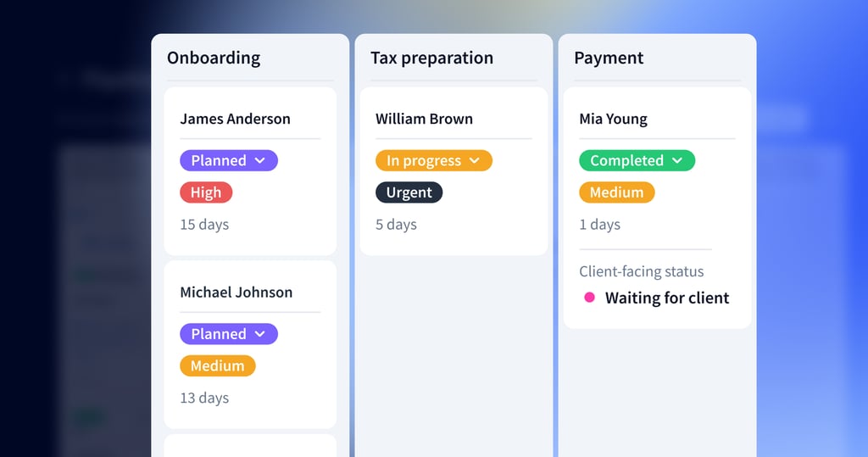
Task: Click the 5 days duration text
Action: (x=396, y=225)
